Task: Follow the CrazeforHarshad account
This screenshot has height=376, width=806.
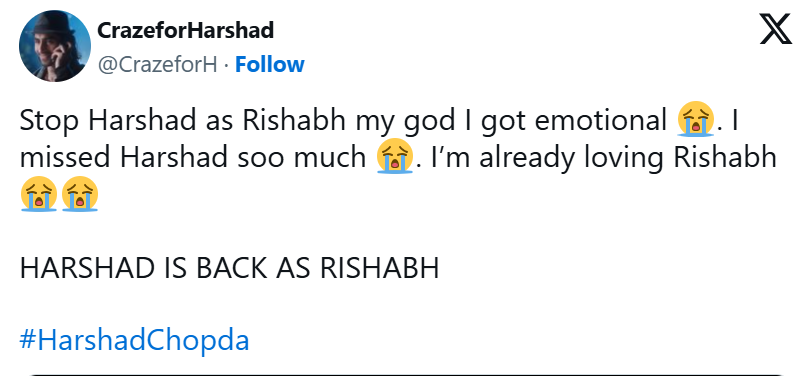Action: coord(270,64)
